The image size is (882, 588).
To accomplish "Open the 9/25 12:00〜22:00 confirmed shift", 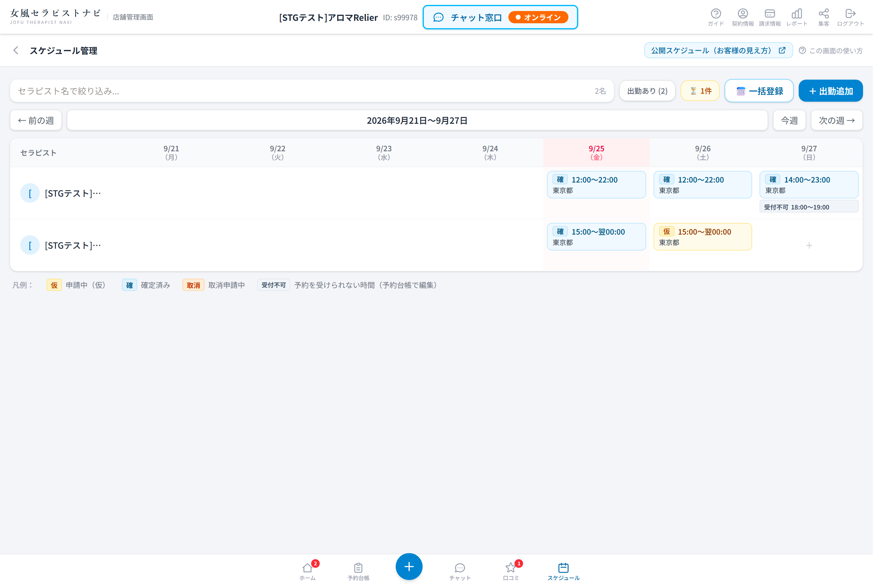I will pyautogui.click(x=603, y=187).
